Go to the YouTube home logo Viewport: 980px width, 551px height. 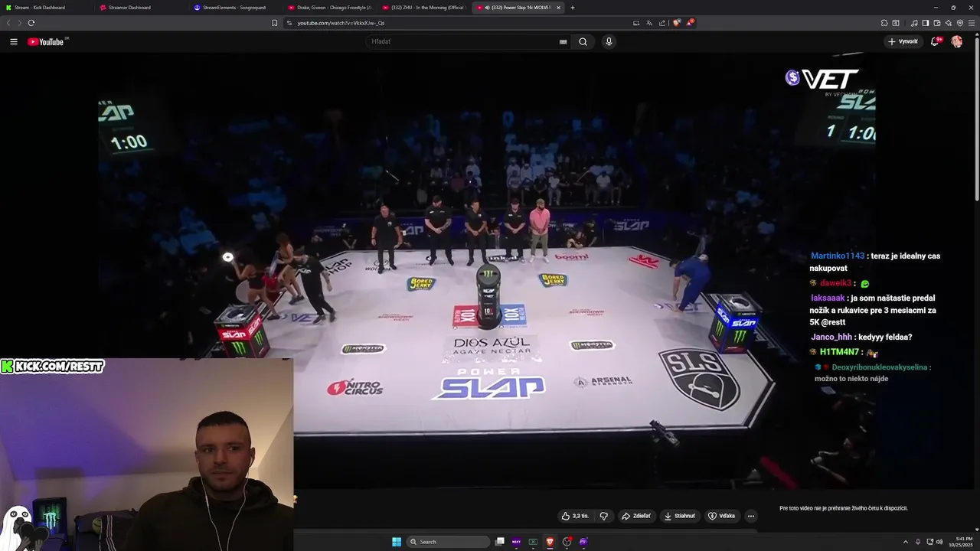point(46,41)
